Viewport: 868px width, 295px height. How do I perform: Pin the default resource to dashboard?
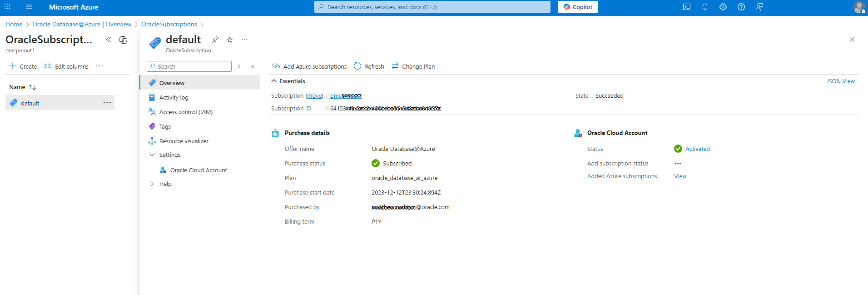click(x=215, y=40)
